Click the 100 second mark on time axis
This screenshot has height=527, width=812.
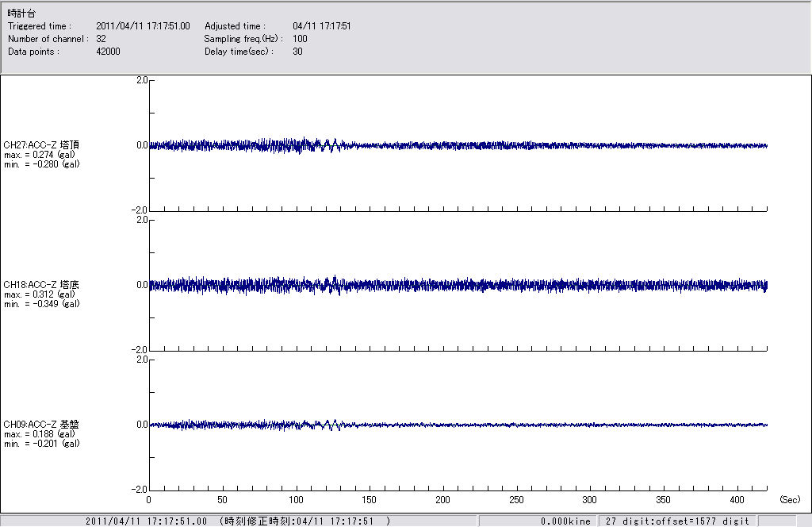click(296, 500)
